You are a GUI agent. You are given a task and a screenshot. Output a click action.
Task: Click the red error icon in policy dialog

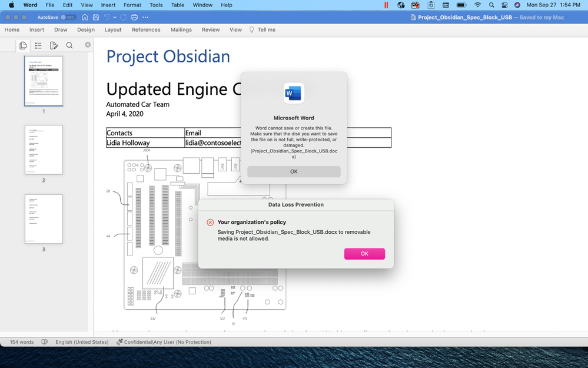[x=210, y=223]
